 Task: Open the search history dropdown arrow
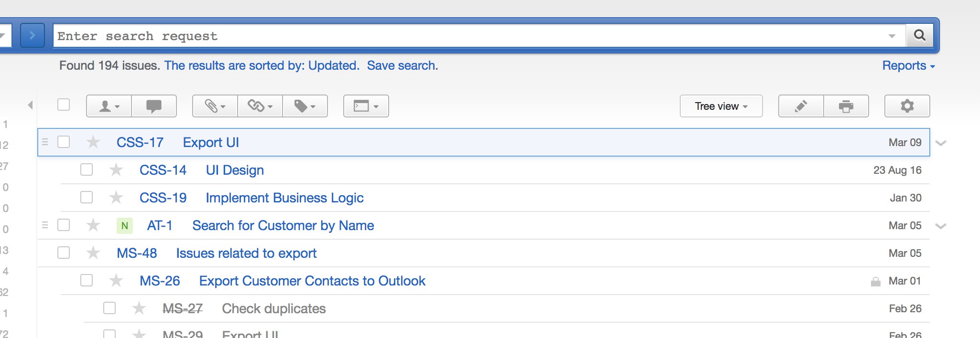(x=892, y=36)
